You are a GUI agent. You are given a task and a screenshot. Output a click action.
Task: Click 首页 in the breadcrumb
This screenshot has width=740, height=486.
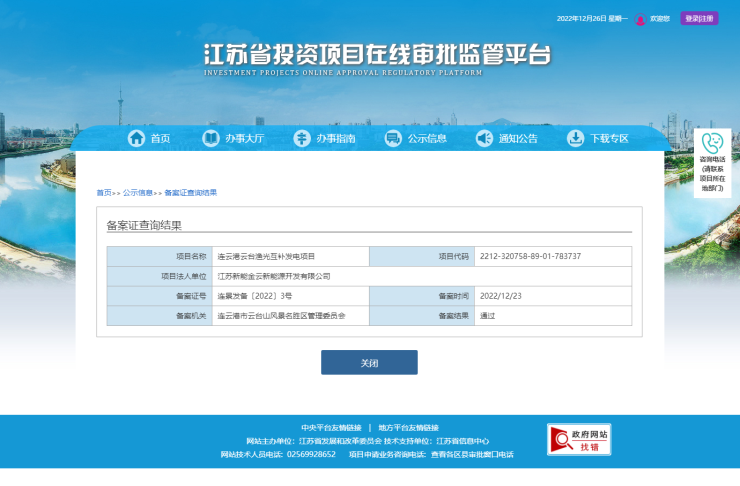(104, 193)
